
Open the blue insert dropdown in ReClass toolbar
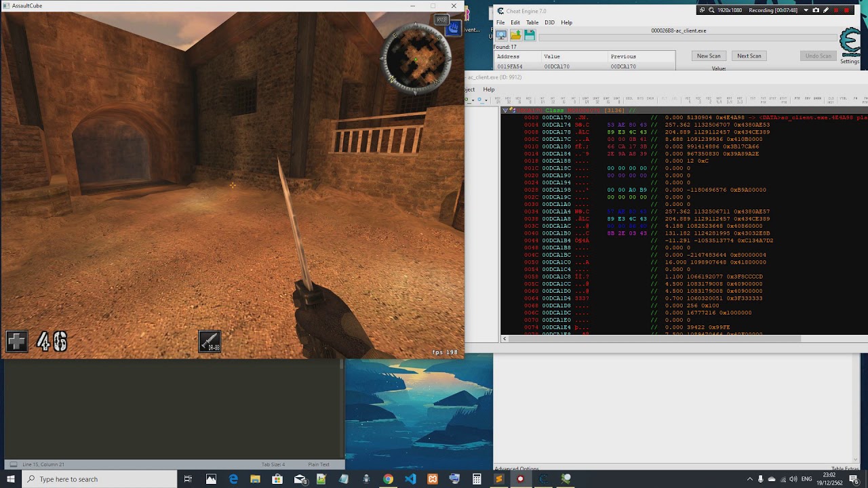click(x=486, y=100)
